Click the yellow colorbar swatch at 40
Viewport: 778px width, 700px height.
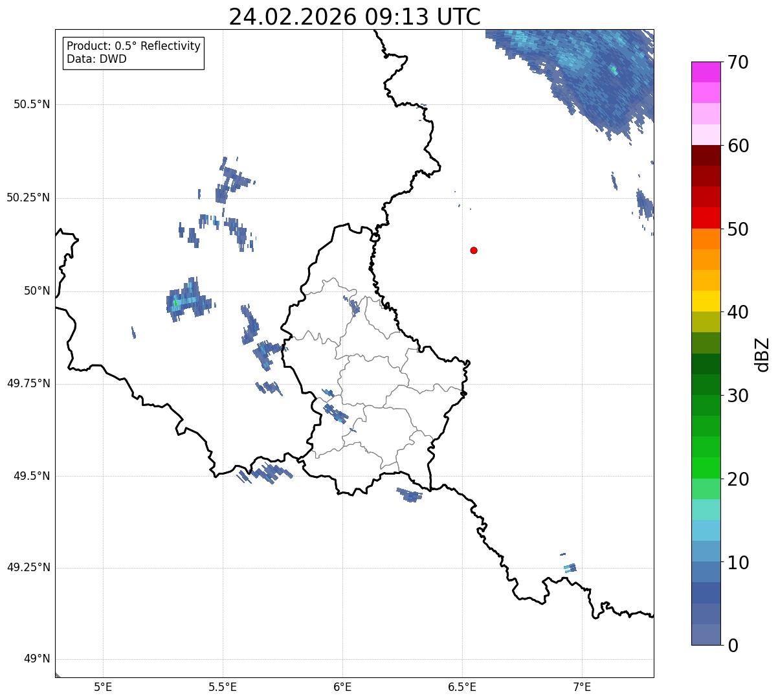(706, 301)
